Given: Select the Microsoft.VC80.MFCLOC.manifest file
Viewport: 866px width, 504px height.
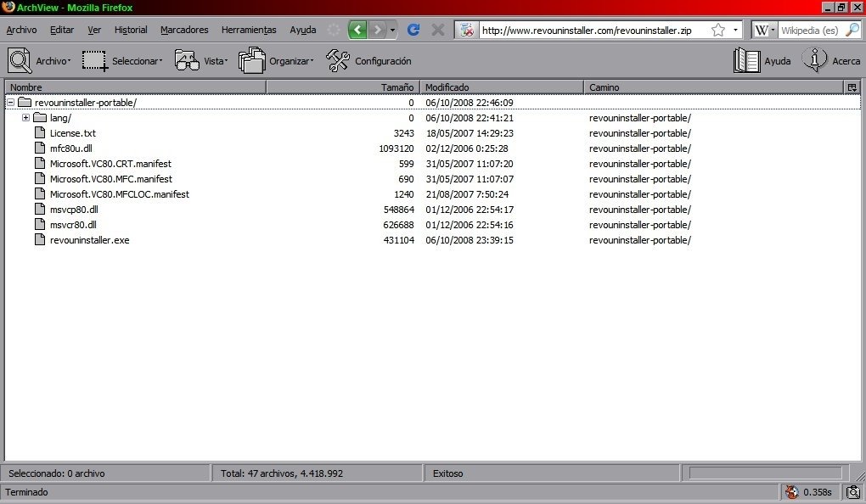Looking at the screenshot, I should (120, 194).
